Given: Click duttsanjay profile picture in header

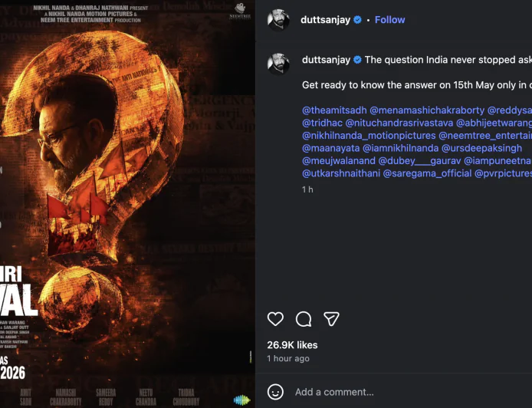Looking at the screenshot, I should [278, 20].
